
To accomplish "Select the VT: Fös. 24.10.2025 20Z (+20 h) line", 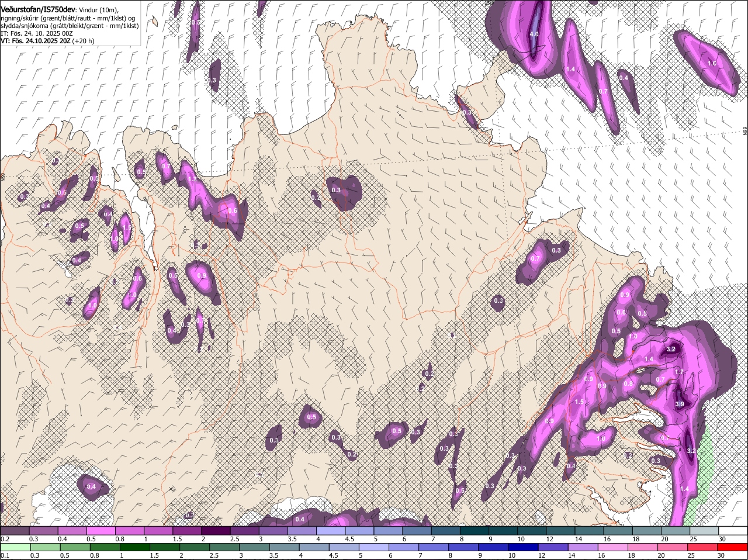I will (47, 41).
